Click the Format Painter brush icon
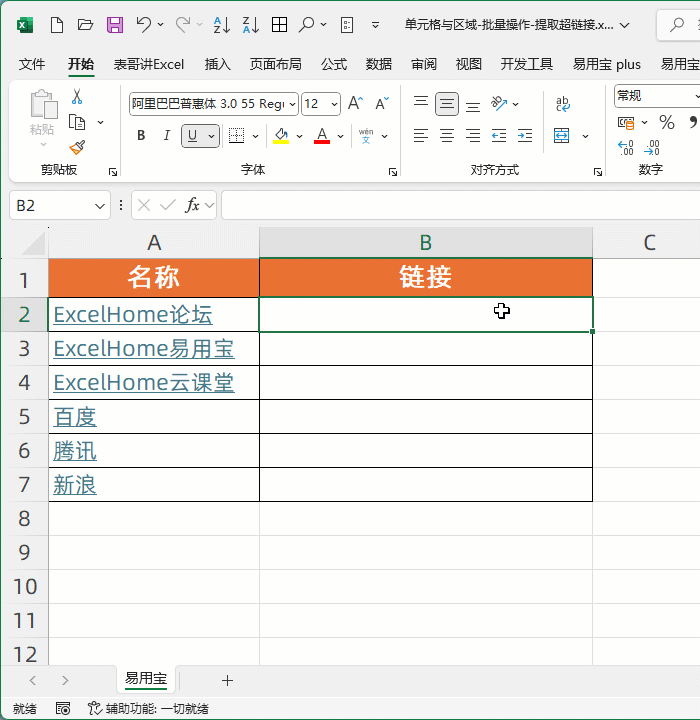Screen dimensions: 700x720 77,147
